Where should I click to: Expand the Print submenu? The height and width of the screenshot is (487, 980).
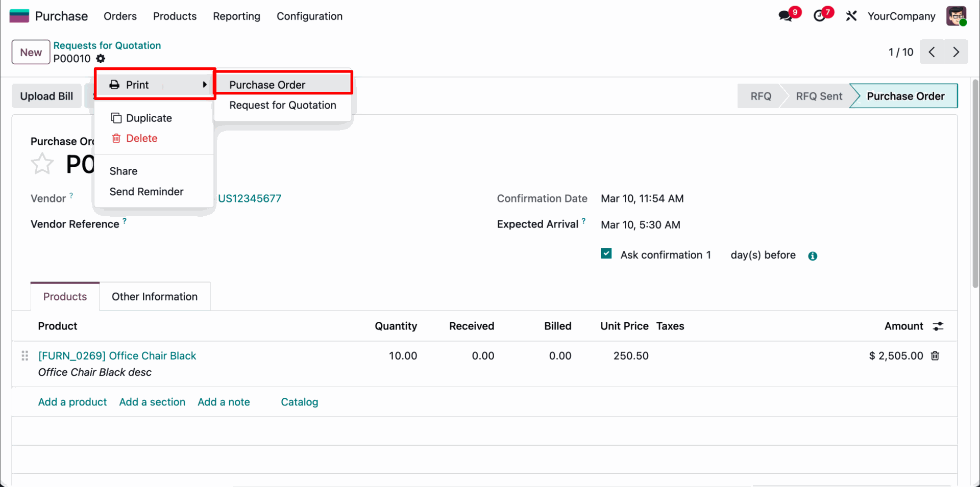click(155, 85)
